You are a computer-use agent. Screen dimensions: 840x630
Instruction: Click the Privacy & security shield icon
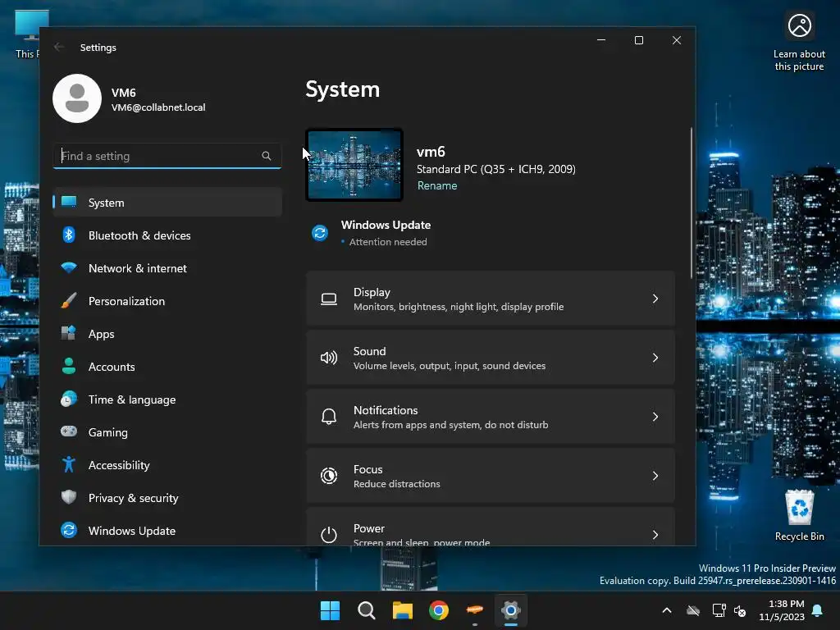[69, 497]
